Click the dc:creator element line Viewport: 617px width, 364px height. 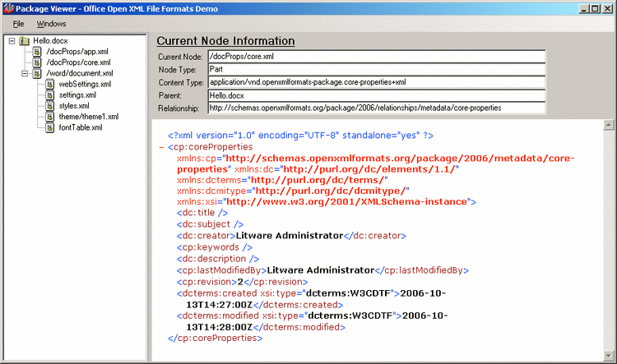291,236
